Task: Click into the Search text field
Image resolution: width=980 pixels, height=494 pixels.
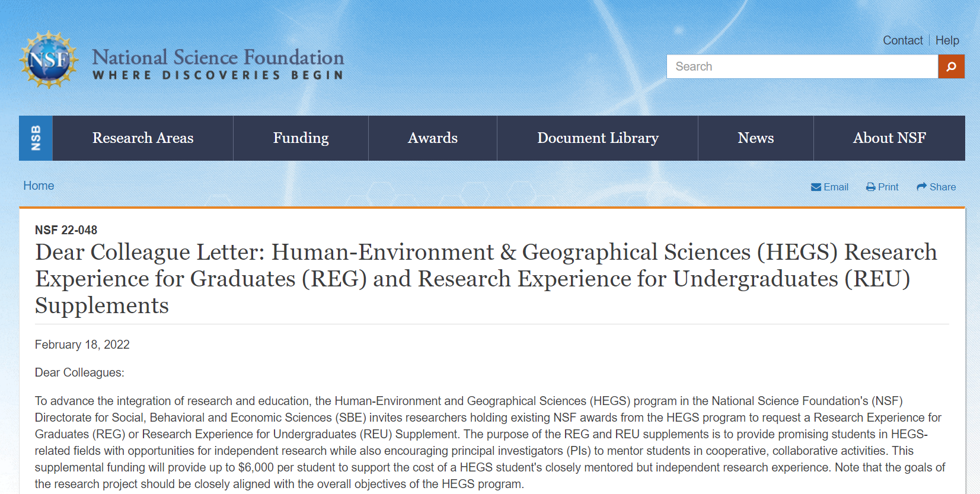Action: click(x=802, y=66)
